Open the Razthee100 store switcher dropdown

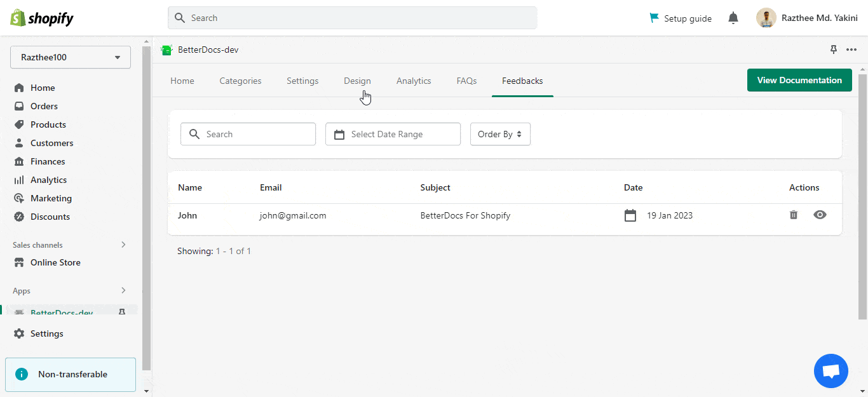[70, 57]
